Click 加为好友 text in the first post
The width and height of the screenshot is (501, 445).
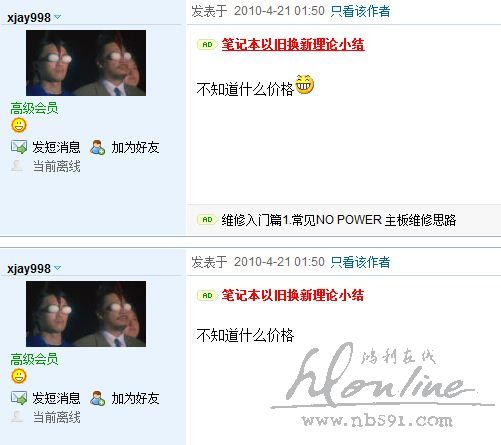[135, 147]
